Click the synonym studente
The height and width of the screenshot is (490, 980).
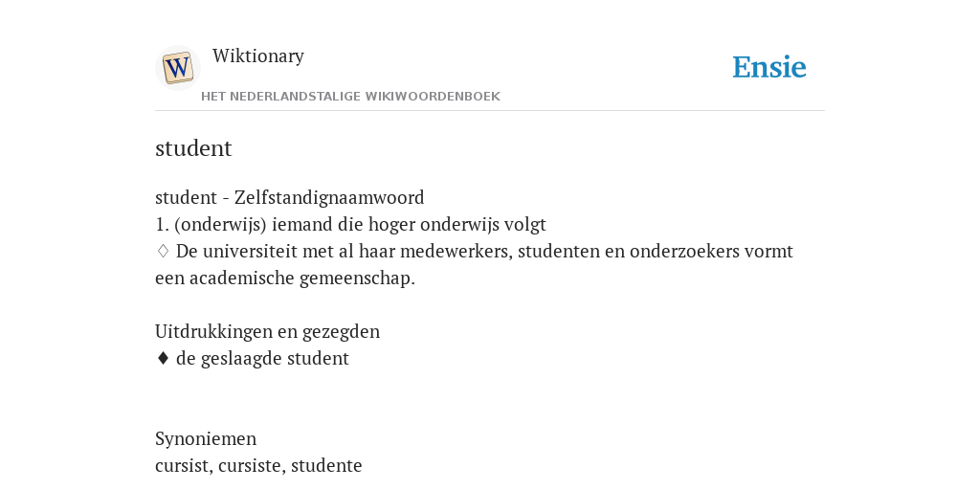coord(326,466)
